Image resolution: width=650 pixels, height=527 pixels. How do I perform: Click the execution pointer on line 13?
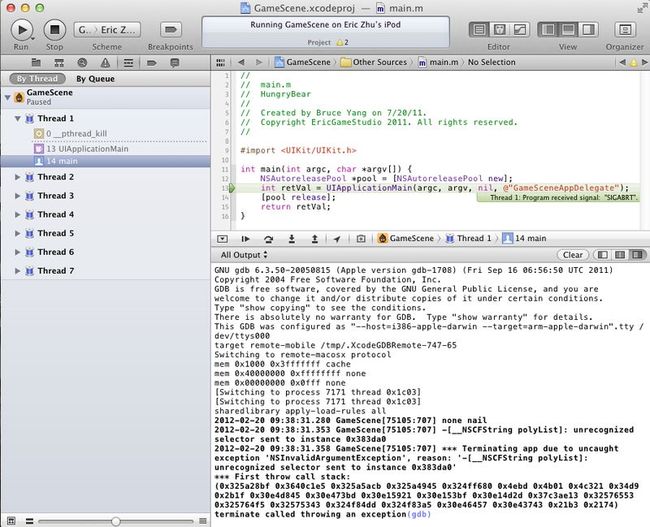click(232, 188)
